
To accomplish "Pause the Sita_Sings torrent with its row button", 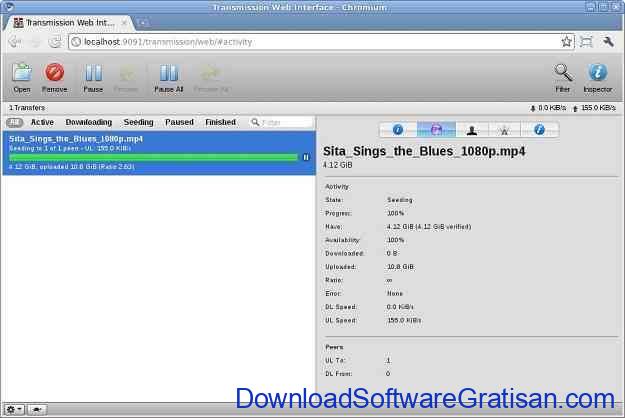I will click(x=306, y=157).
